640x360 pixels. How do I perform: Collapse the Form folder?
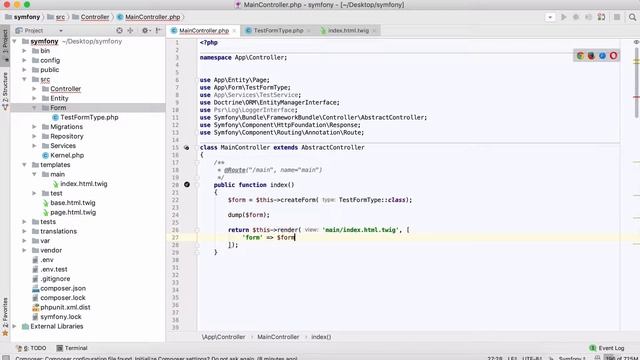pos(34,108)
